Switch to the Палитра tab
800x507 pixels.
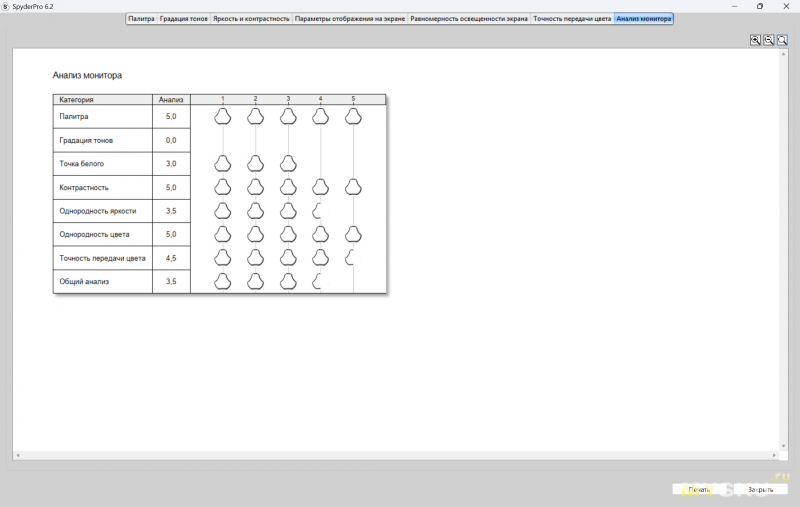(141, 19)
